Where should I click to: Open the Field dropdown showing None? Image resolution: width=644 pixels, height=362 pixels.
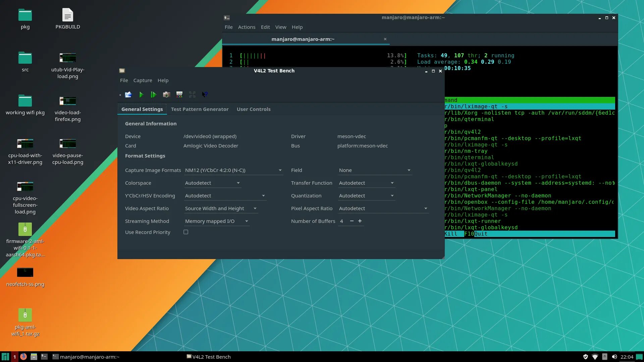[x=375, y=170]
